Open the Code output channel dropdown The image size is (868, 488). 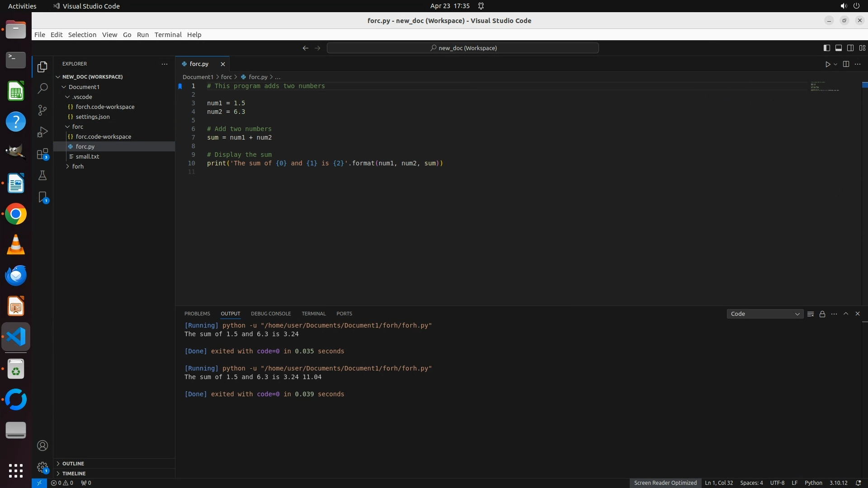tap(765, 314)
